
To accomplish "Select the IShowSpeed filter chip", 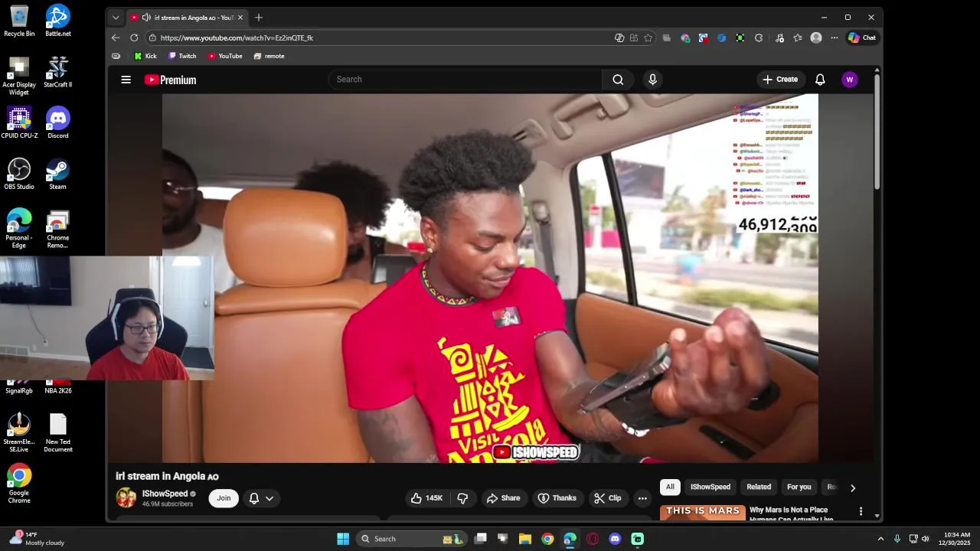I will pos(710,487).
